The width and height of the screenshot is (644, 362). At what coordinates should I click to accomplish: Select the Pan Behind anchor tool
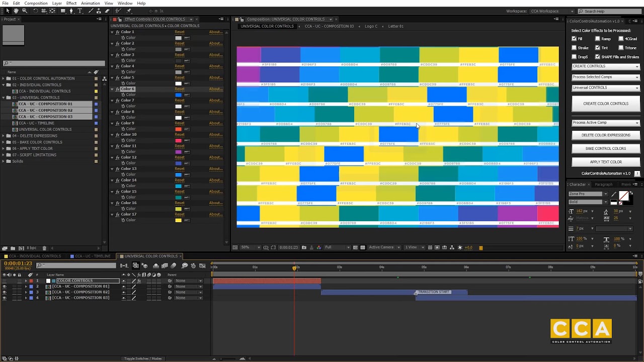click(x=52, y=11)
